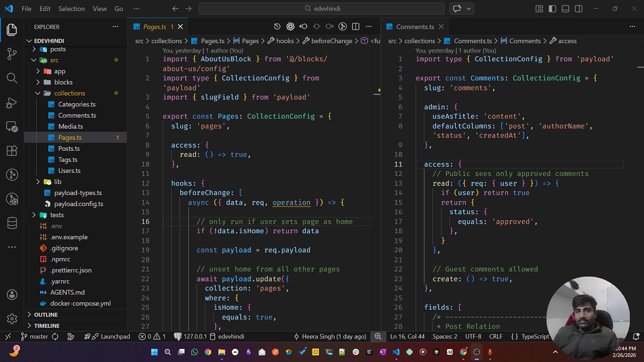Open payload.config.ts in the explorer
This screenshot has width=644, height=362.
point(75,204)
